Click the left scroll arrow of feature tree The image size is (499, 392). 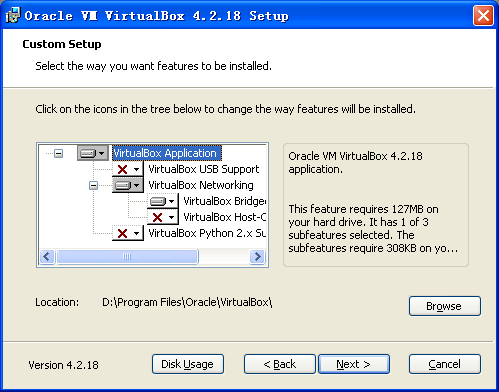pyautogui.click(x=47, y=257)
